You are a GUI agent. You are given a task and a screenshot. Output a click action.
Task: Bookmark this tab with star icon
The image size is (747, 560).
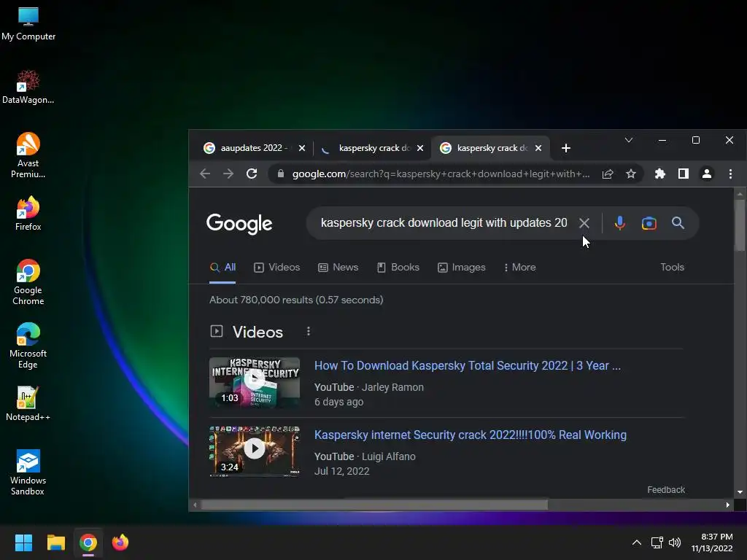coord(631,174)
